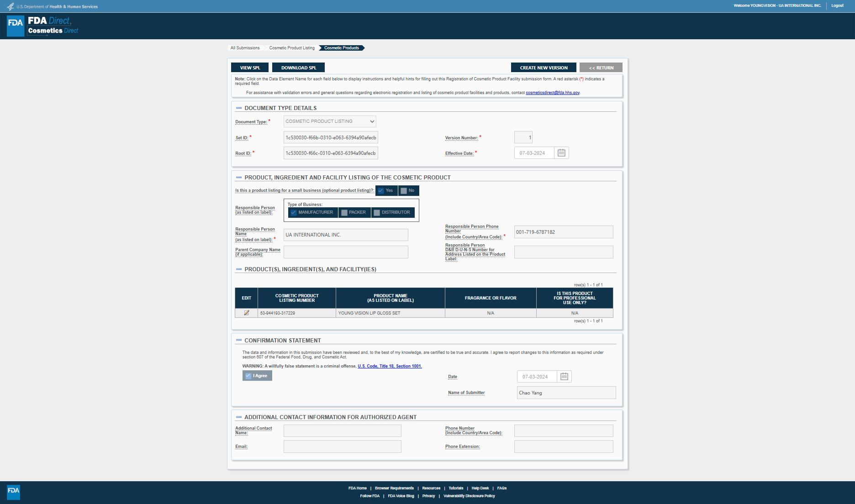Open FDA Home footer link
855x504 pixels.
(357, 488)
